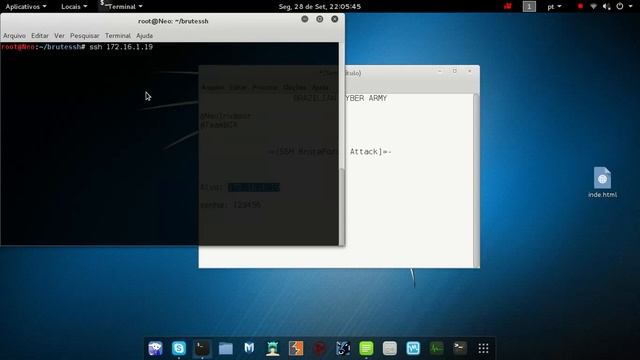Click the red notification icon in top bar
This screenshot has width=640, height=360.
click(x=508, y=7)
